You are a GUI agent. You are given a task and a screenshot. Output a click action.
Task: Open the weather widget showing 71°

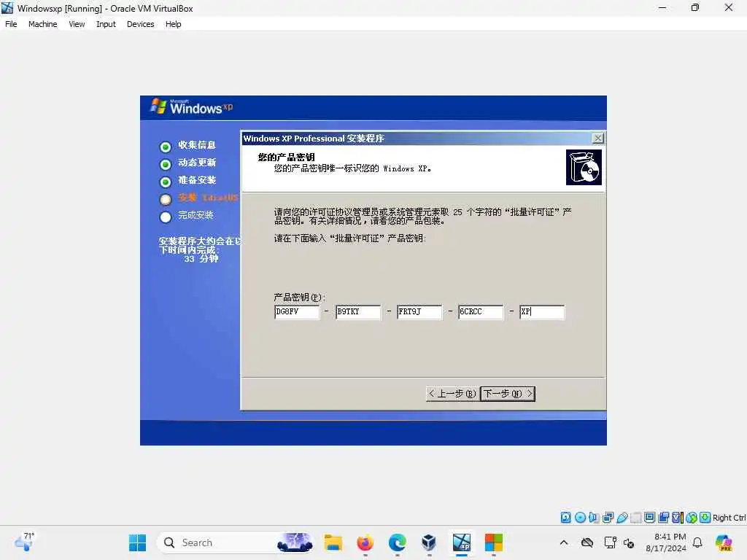[24, 542]
